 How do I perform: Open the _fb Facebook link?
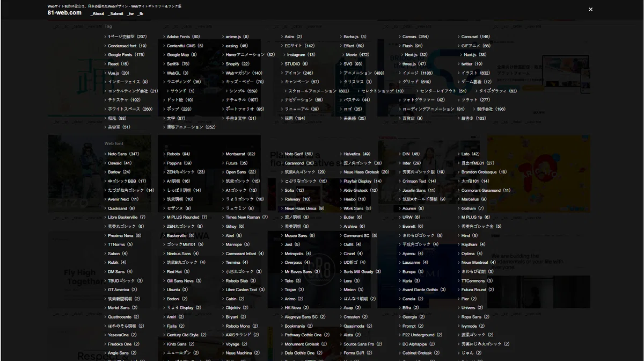[141, 13]
